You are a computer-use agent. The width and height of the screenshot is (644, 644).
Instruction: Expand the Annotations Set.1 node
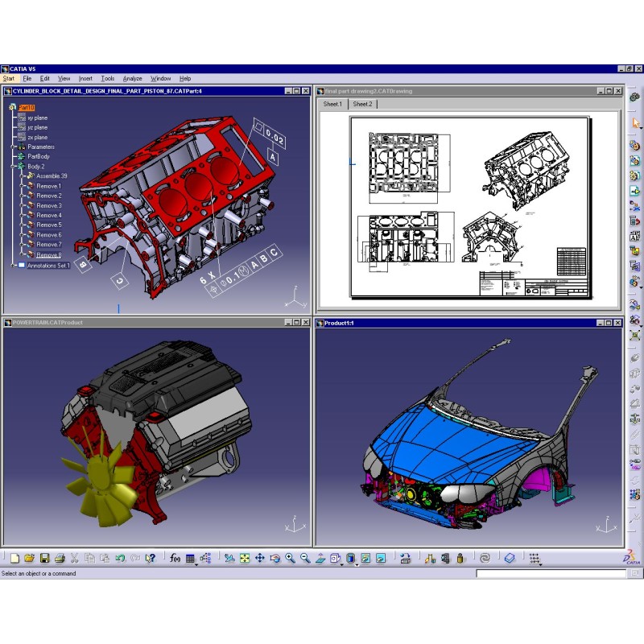pos(13,266)
